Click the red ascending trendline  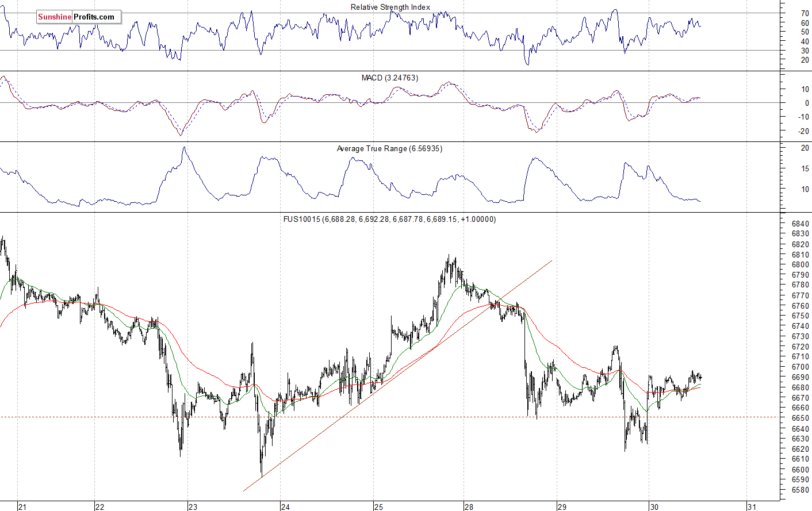point(397,376)
